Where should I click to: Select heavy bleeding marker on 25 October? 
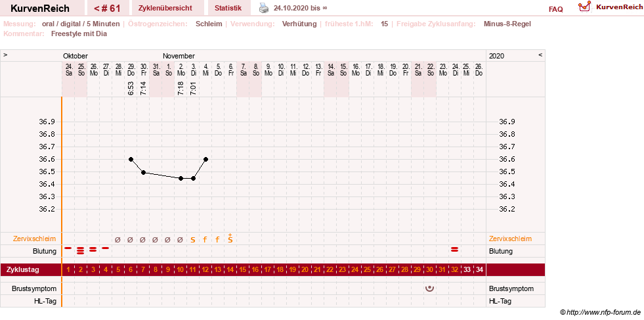point(81,250)
